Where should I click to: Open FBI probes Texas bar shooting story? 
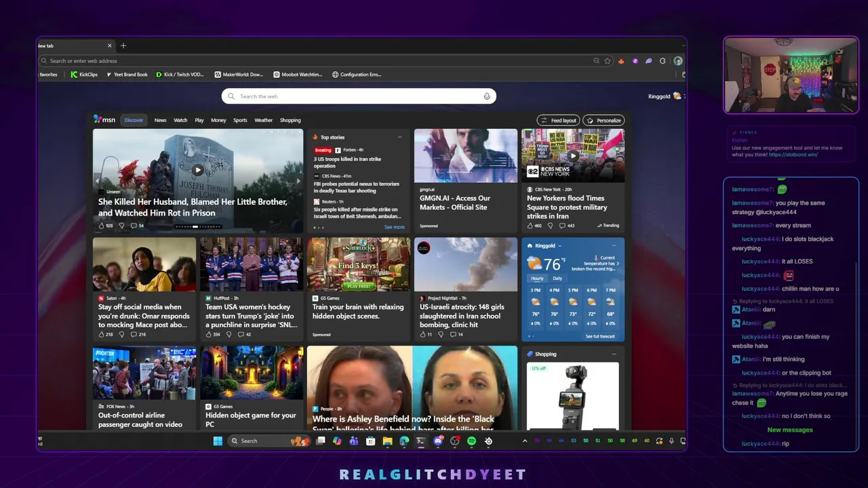(356, 187)
